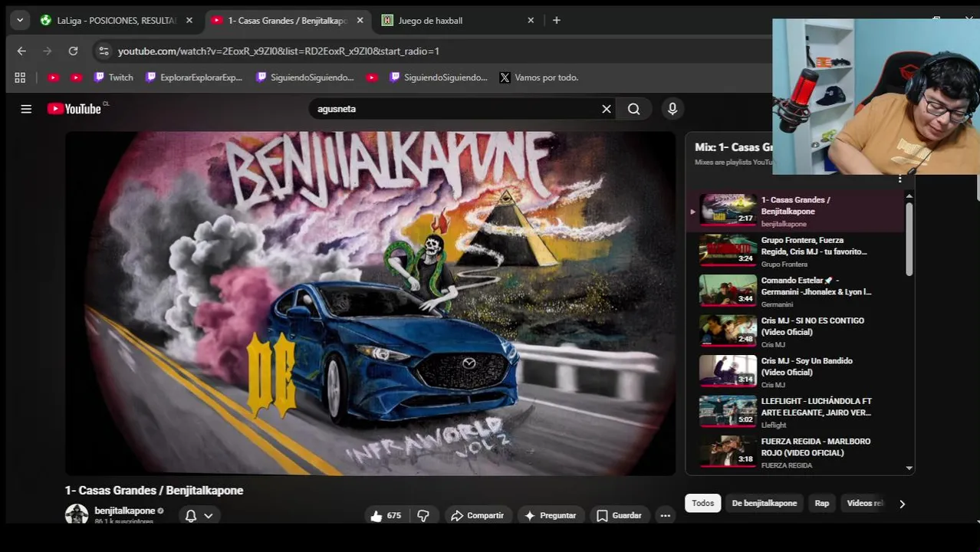Open the YouTube guide hamburger menu
Viewport: 980px width, 552px height.
click(26, 109)
